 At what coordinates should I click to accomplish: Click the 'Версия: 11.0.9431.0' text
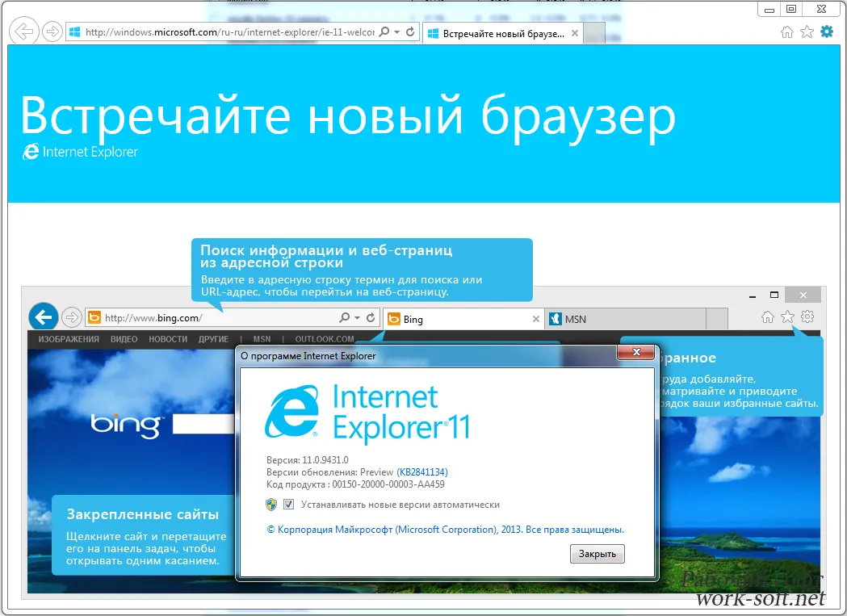point(308,460)
